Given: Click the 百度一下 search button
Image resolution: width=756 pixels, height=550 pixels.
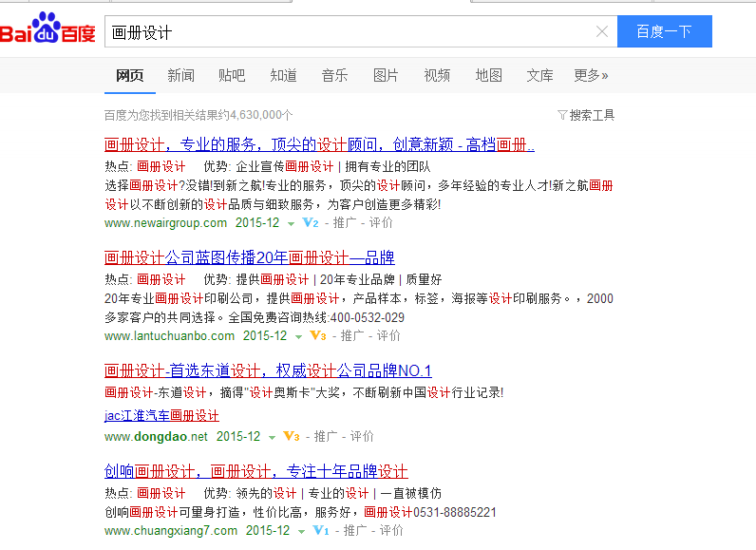Looking at the screenshot, I should [665, 31].
